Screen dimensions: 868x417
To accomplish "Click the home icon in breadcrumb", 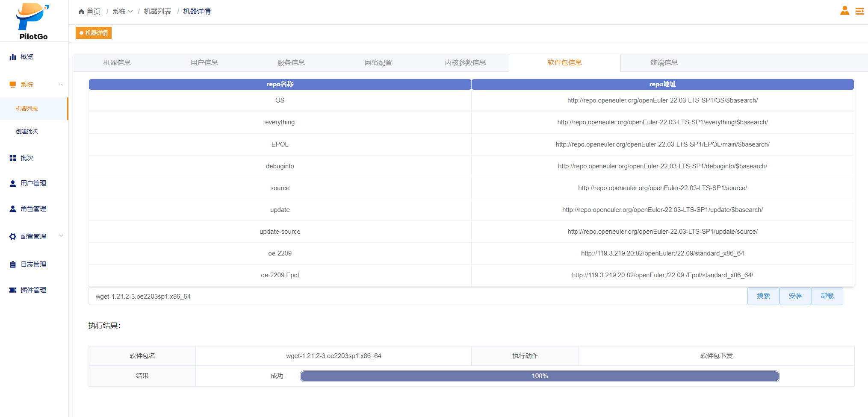I will (81, 12).
